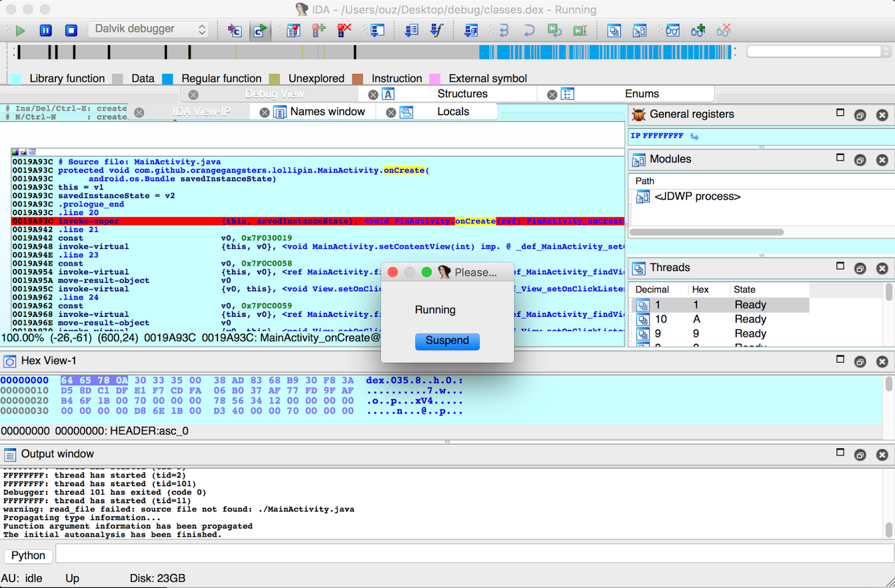Float the General registers panel

point(860,115)
